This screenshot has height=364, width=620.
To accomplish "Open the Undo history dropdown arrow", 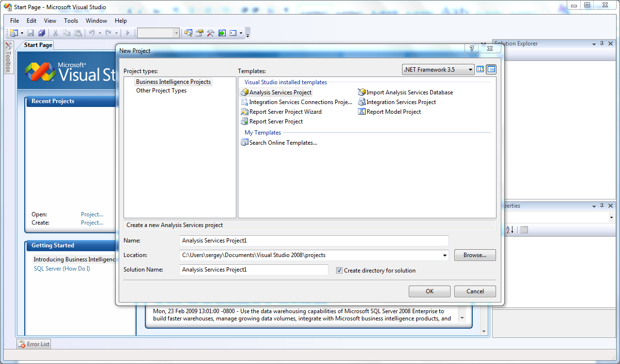I will coord(100,33).
